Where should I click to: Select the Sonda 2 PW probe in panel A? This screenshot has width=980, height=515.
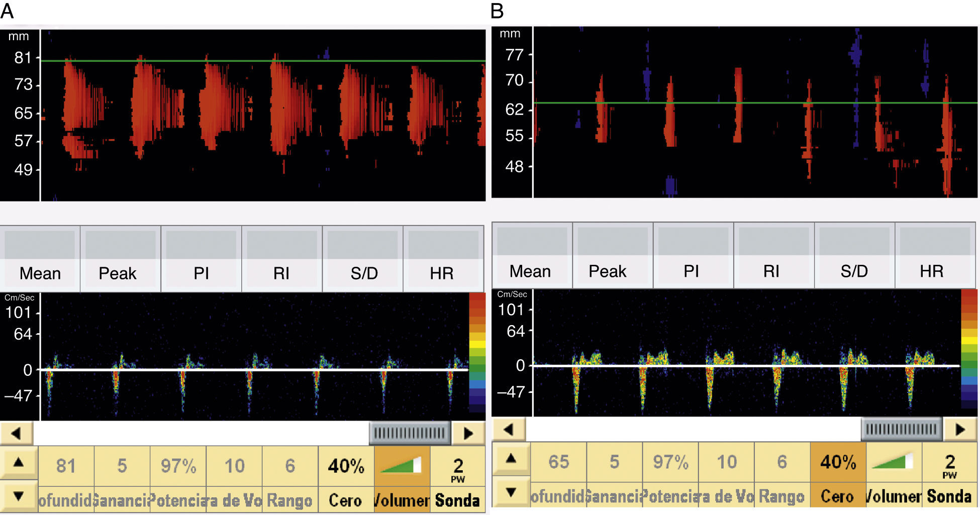(457, 478)
